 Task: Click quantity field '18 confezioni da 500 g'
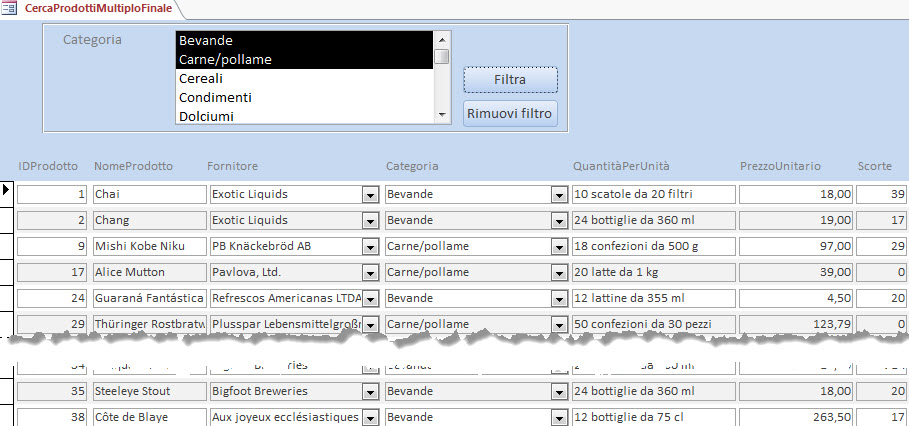point(653,247)
